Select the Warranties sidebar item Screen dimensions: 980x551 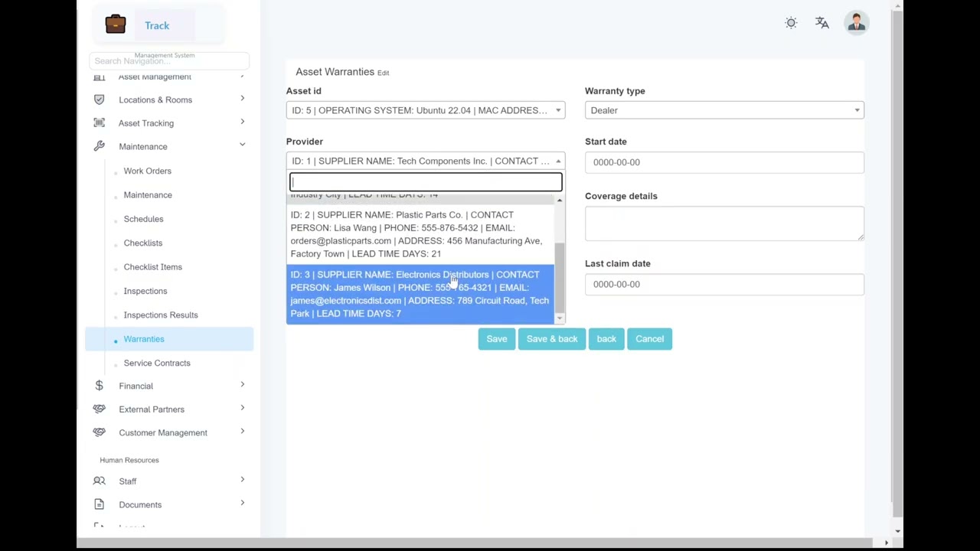pos(169,339)
